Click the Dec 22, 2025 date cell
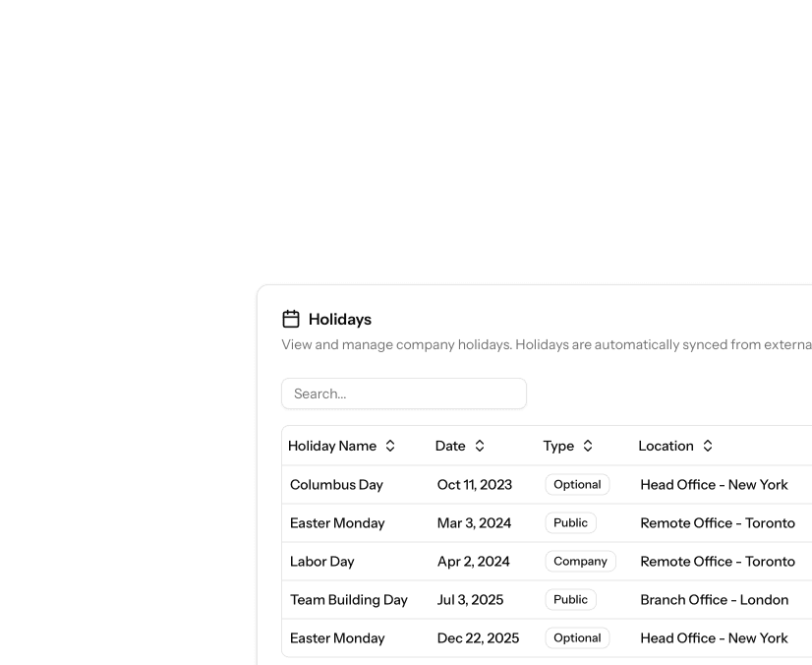Screen dimensions: 812x665 pos(478,638)
